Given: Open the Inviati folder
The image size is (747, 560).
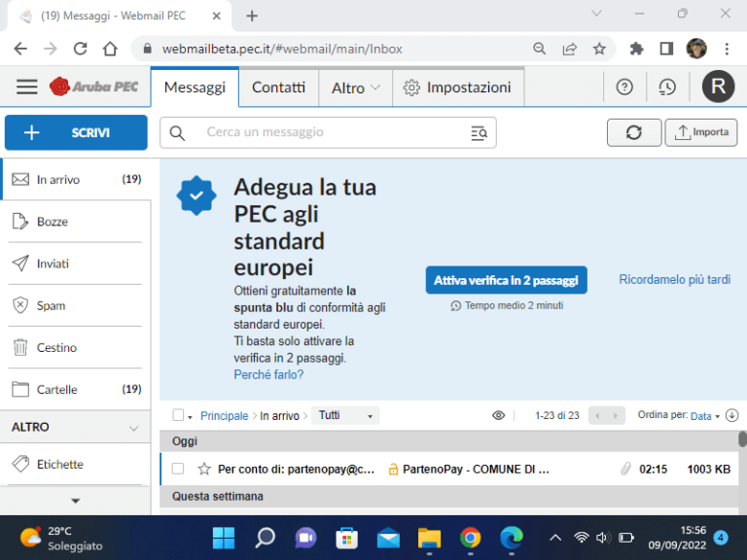Looking at the screenshot, I should (75, 263).
